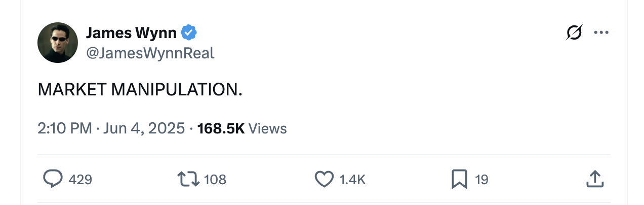Viewport: 644px width, 205px height.
Task: Click the 19 bookmarks count
Action: [x=481, y=180]
